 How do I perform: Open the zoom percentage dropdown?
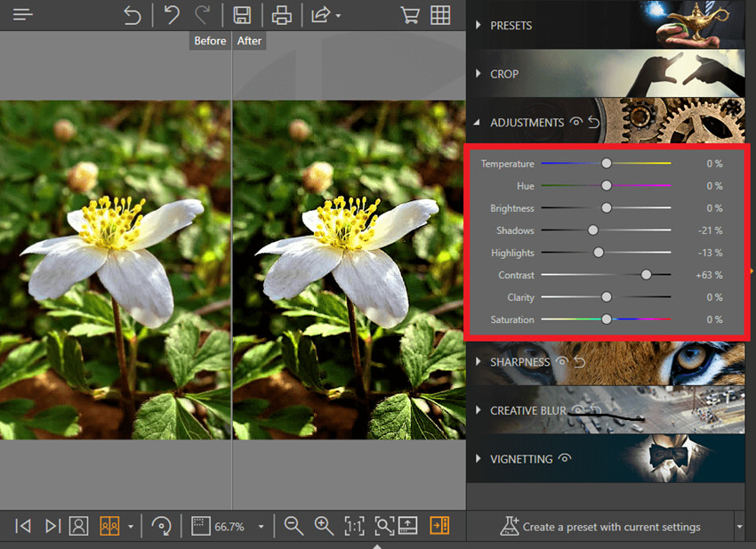coord(261,527)
